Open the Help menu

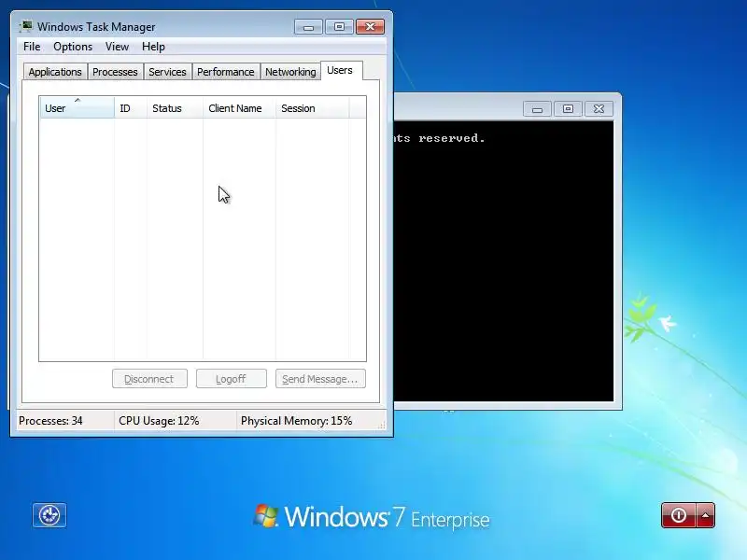[x=153, y=47]
